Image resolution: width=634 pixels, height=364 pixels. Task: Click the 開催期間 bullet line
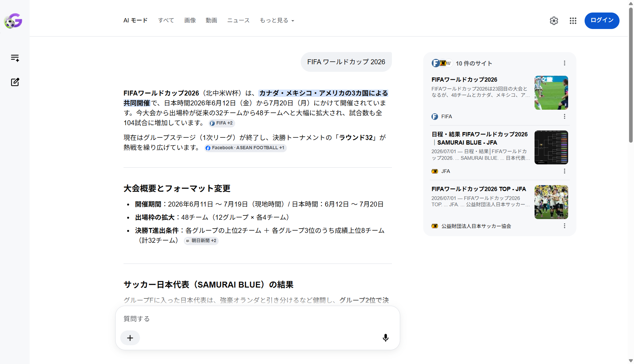coord(259,204)
